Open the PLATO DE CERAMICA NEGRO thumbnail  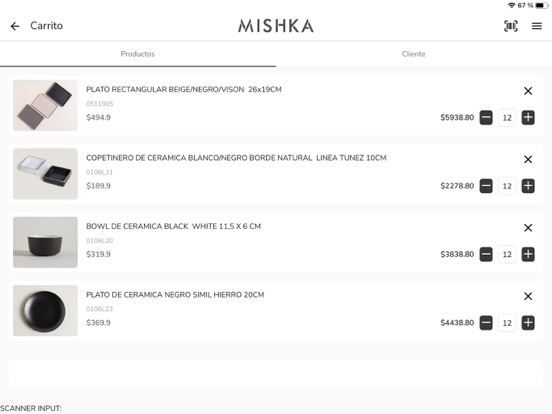tap(45, 310)
